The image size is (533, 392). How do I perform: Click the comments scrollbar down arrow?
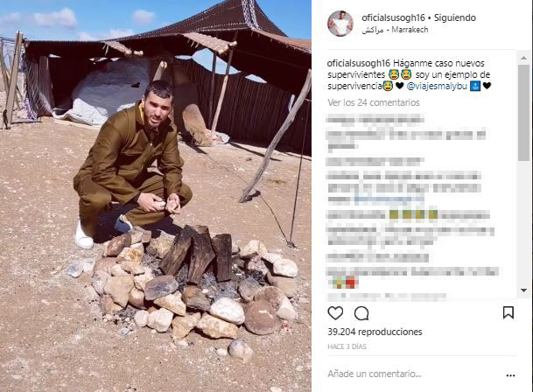click(x=524, y=290)
